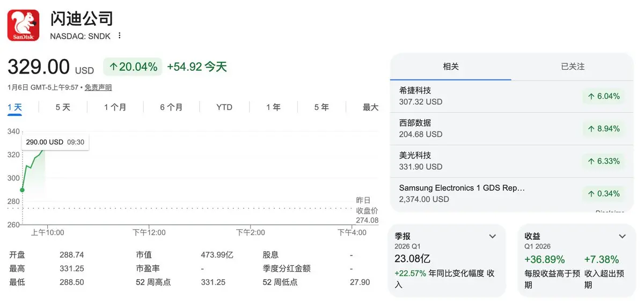This screenshot has height=306, width=644.
Task: Click the 0.34% badge for Samsung Electronics
Action: pos(604,194)
